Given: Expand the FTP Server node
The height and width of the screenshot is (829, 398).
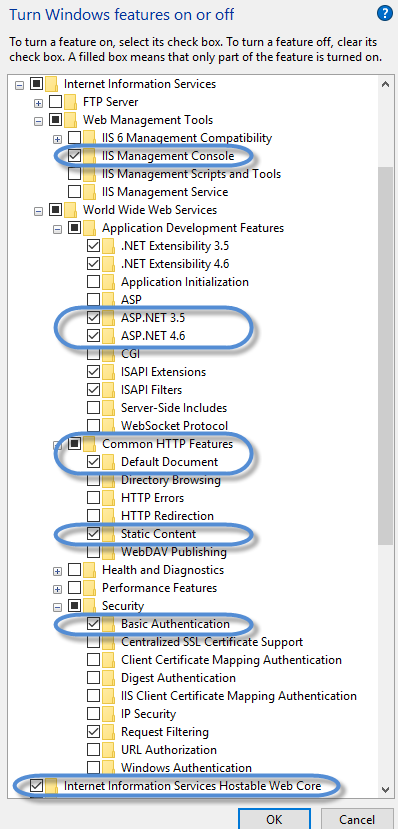Looking at the screenshot, I should (x=39, y=103).
